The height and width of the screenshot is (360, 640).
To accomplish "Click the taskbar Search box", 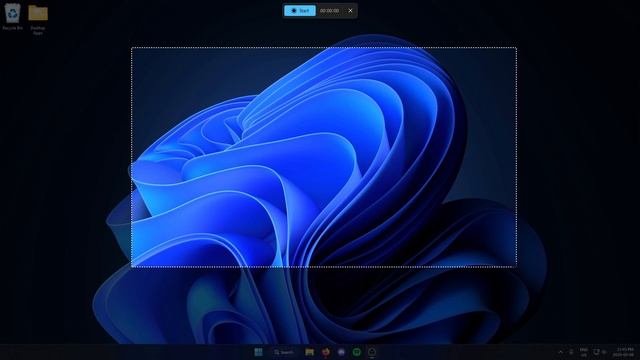I will pos(284,352).
